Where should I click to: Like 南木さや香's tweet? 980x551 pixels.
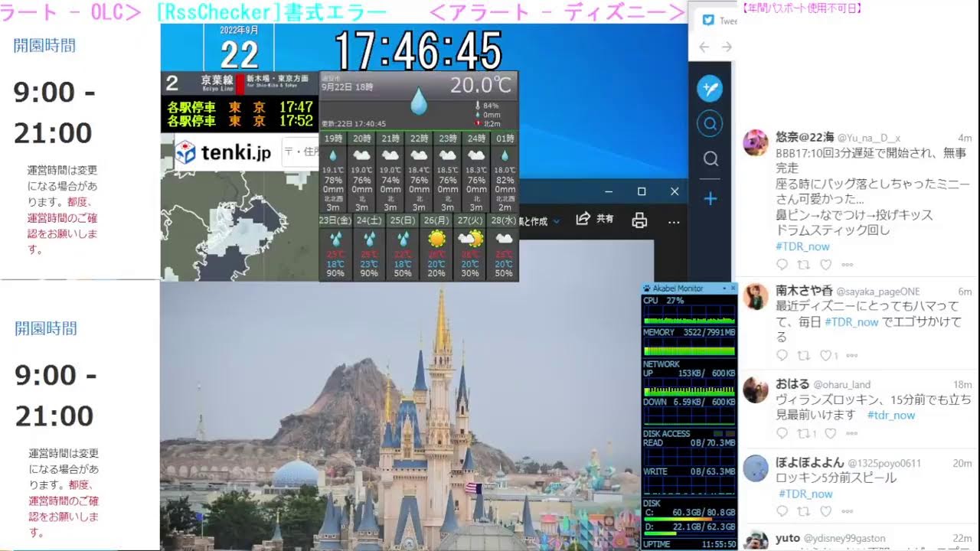[x=825, y=355]
